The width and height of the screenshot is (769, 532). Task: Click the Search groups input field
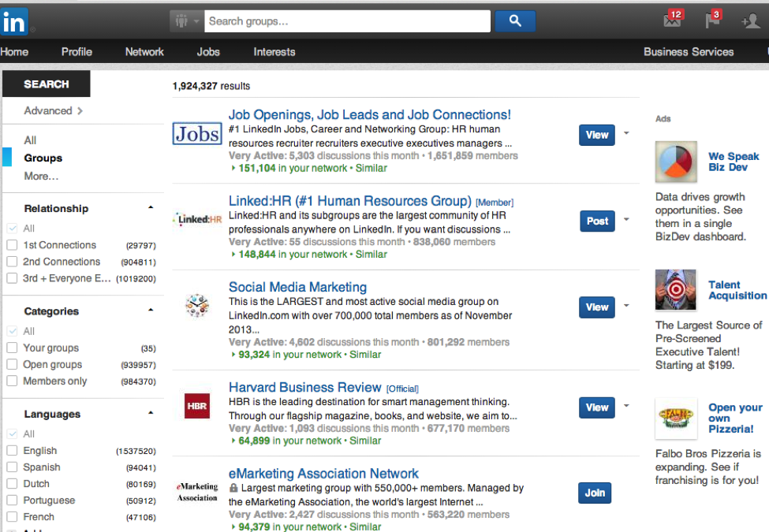point(347,21)
